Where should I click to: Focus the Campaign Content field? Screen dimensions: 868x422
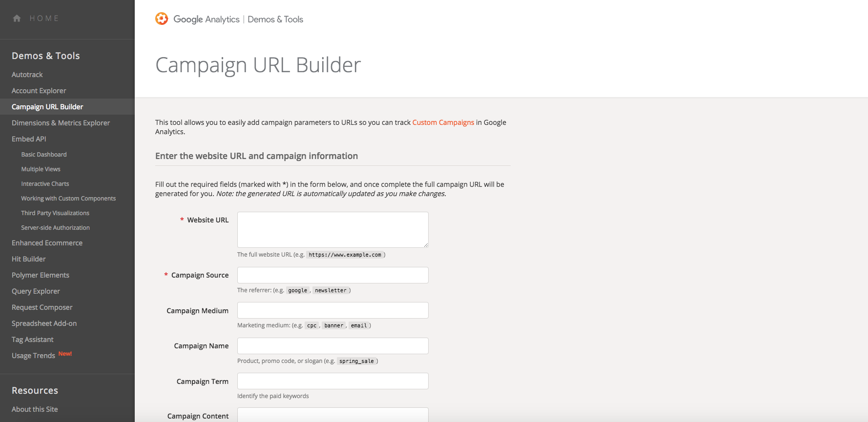point(333,415)
